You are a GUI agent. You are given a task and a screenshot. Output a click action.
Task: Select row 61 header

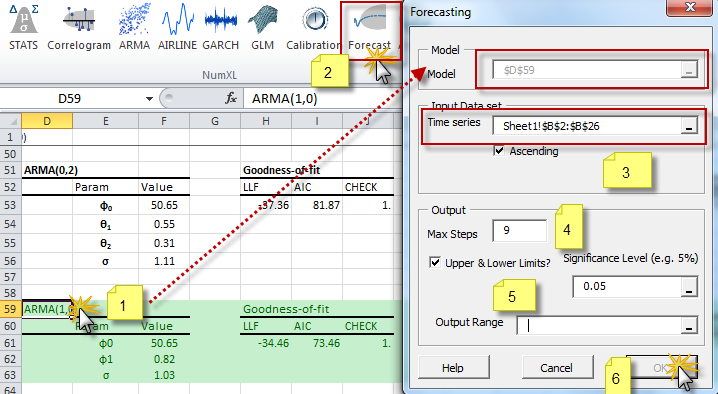coord(10,343)
